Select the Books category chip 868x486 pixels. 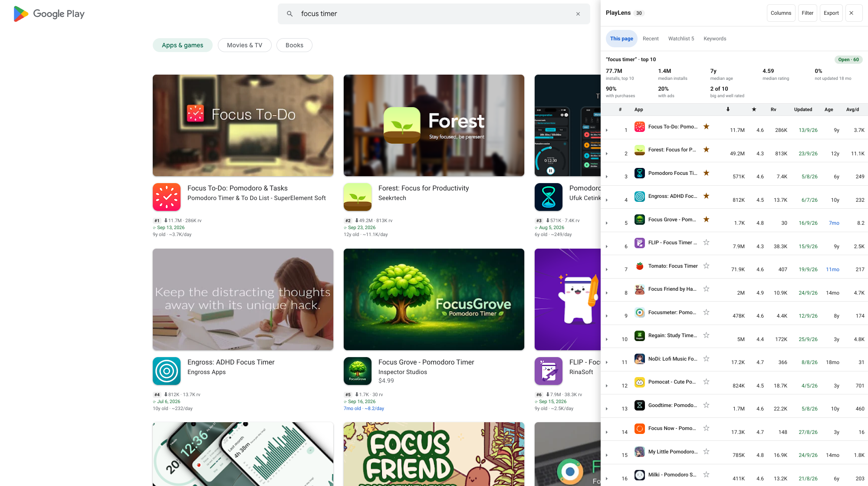pyautogui.click(x=294, y=45)
